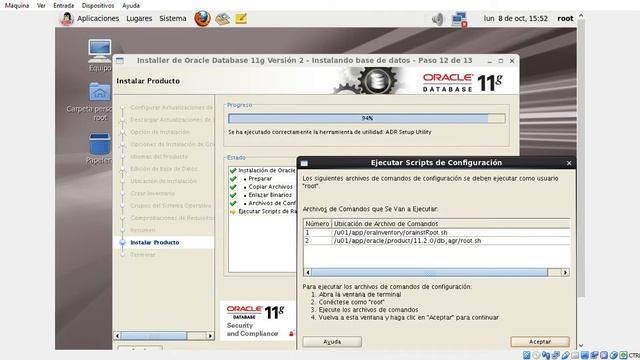Click steps sidebar scroll left arrow
This screenshot has width=640, height=360.
118,336
